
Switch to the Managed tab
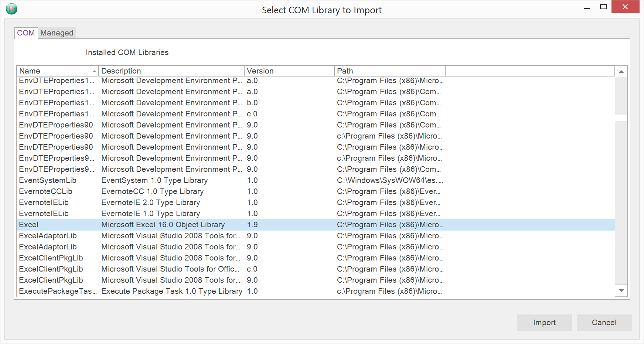click(57, 33)
